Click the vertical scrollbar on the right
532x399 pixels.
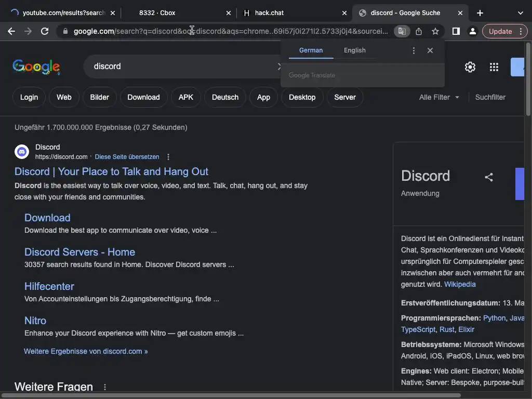point(528,79)
